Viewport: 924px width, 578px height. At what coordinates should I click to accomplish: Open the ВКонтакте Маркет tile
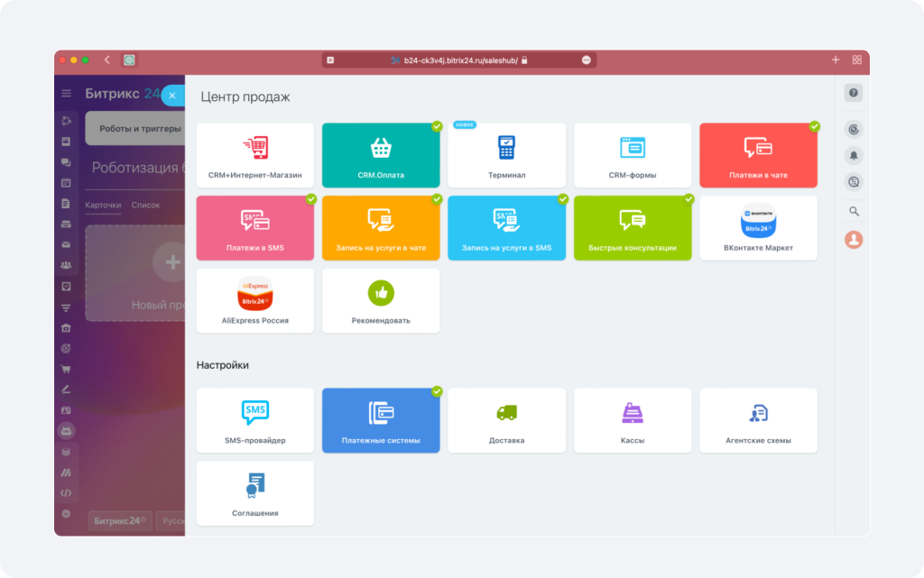pyautogui.click(x=758, y=228)
